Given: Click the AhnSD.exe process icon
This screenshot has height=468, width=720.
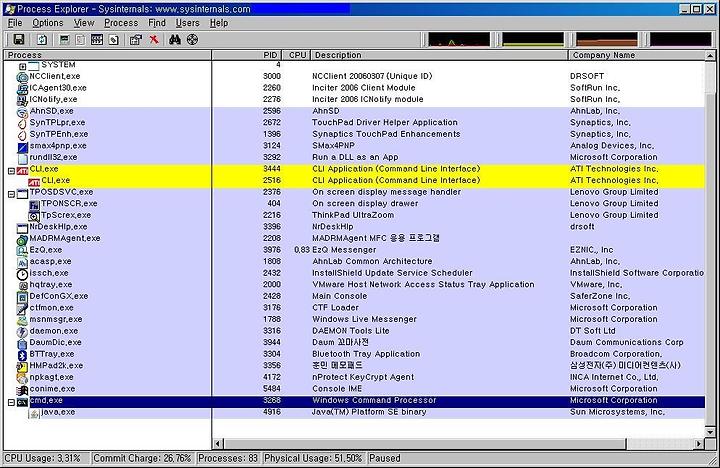Looking at the screenshot, I should (x=22, y=112).
